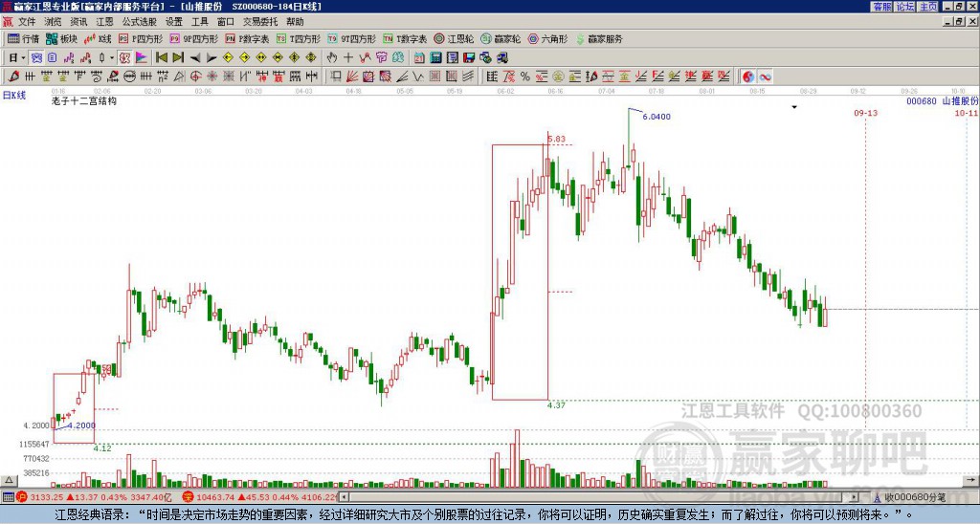Open the T数字表 tool

(x=405, y=38)
